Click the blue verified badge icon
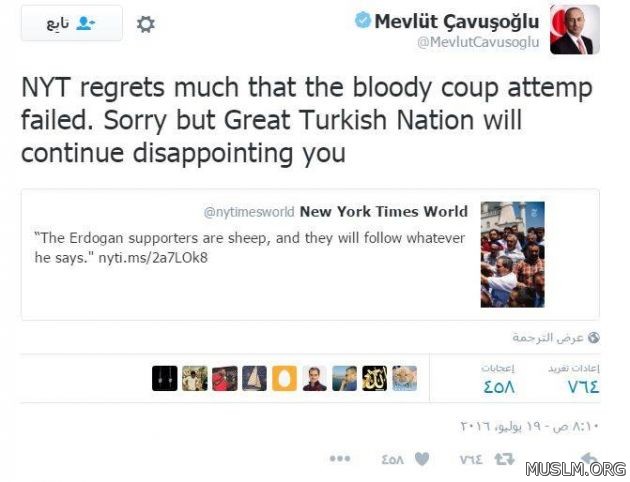This screenshot has width=630, height=482. pos(363,20)
